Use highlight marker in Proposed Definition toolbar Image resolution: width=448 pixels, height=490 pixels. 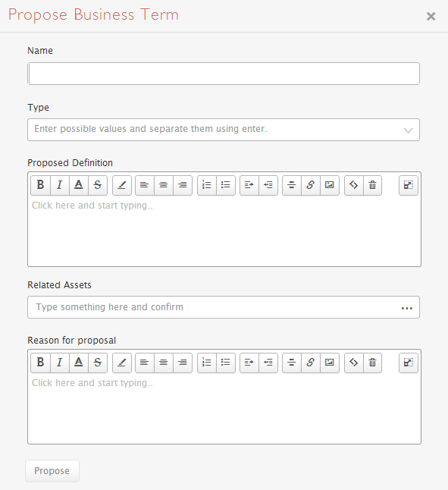122,185
